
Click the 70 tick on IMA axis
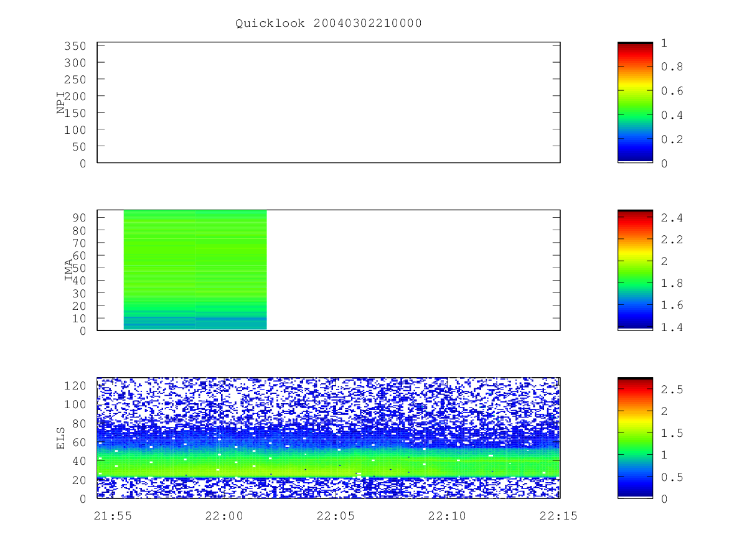(79, 243)
